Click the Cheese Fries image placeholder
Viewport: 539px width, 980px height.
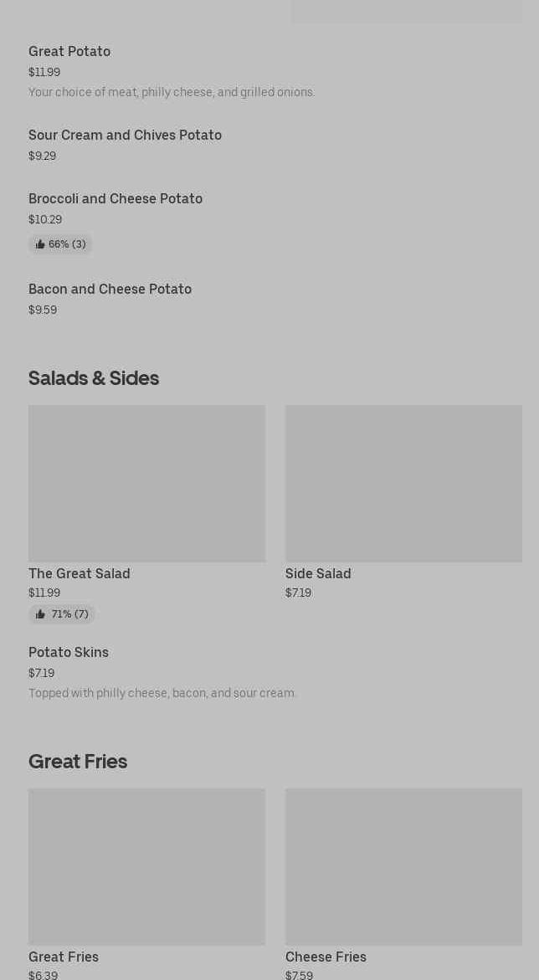tap(404, 867)
